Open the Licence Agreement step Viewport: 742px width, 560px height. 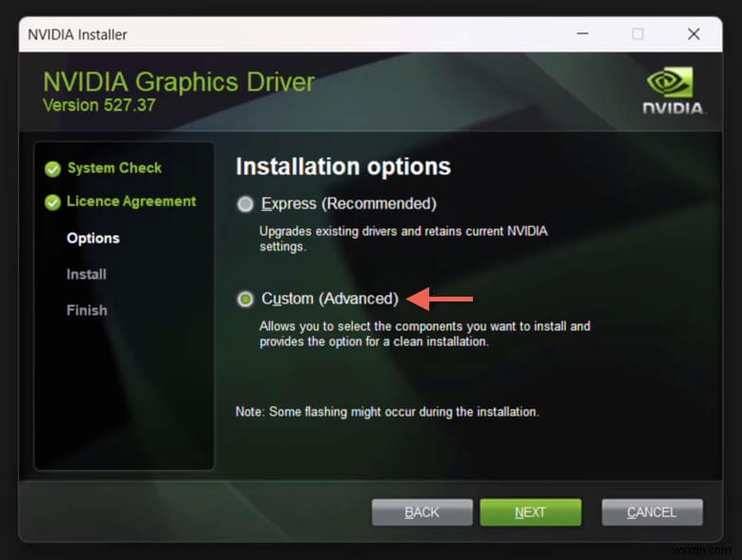[131, 201]
